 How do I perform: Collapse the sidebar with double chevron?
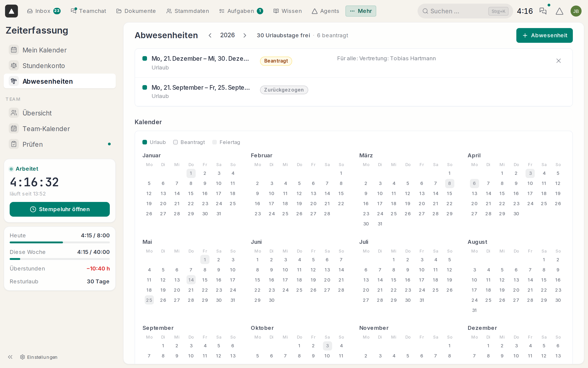[x=10, y=357]
